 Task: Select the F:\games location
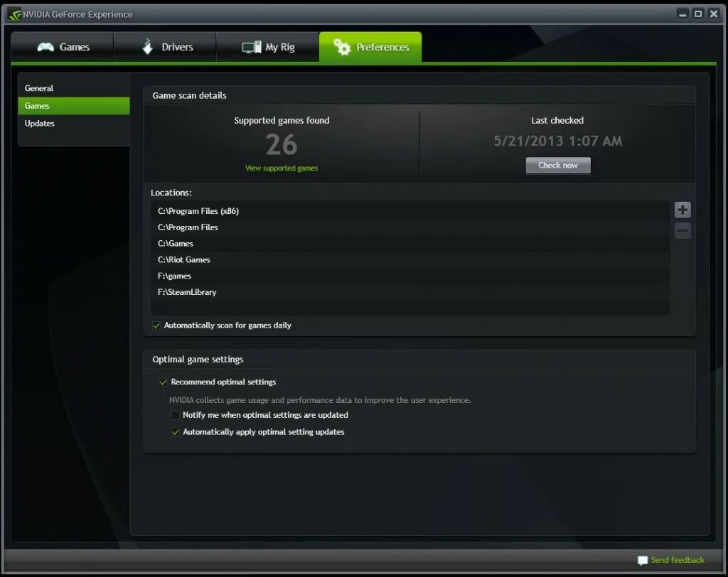(410, 276)
